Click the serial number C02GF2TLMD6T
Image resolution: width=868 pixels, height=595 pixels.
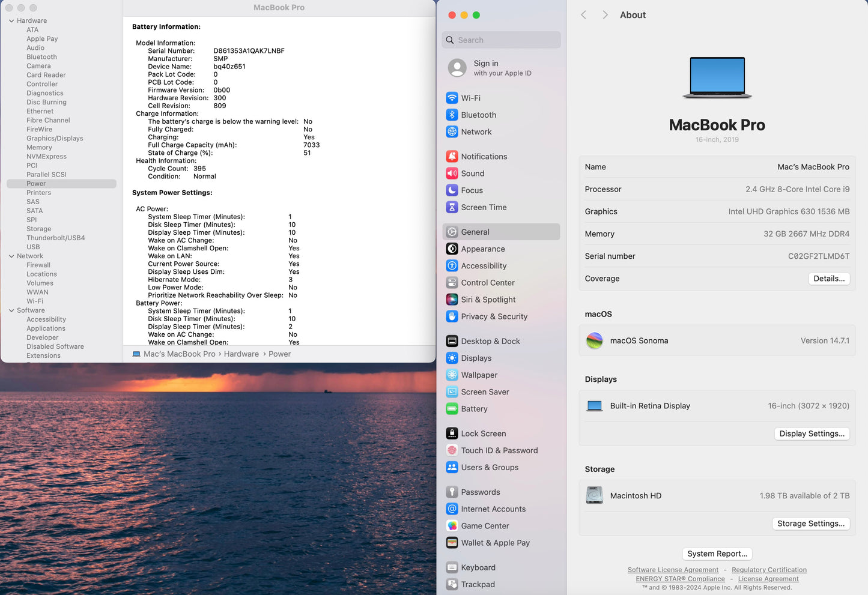tap(819, 256)
